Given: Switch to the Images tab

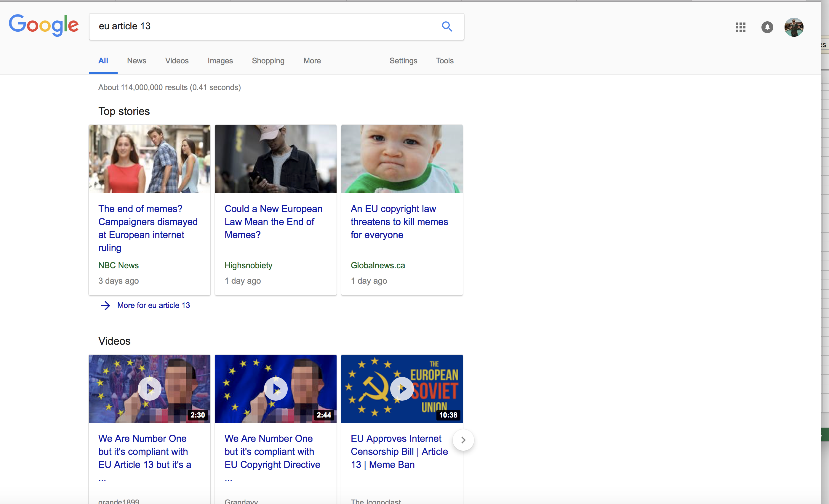Looking at the screenshot, I should [220, 61].
